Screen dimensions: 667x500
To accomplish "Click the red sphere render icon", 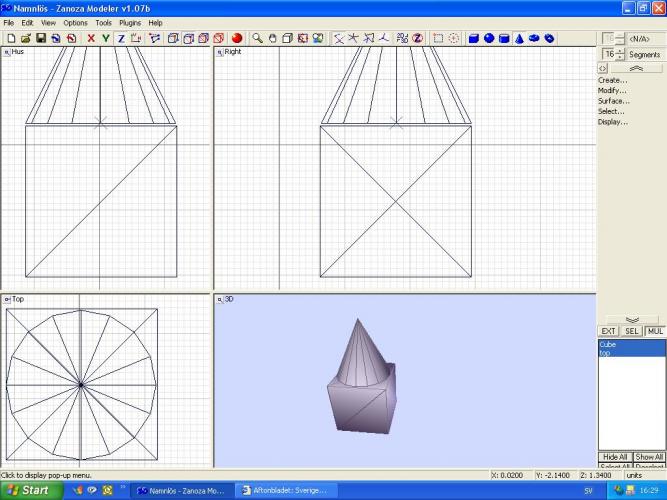I will coord(237,38).
